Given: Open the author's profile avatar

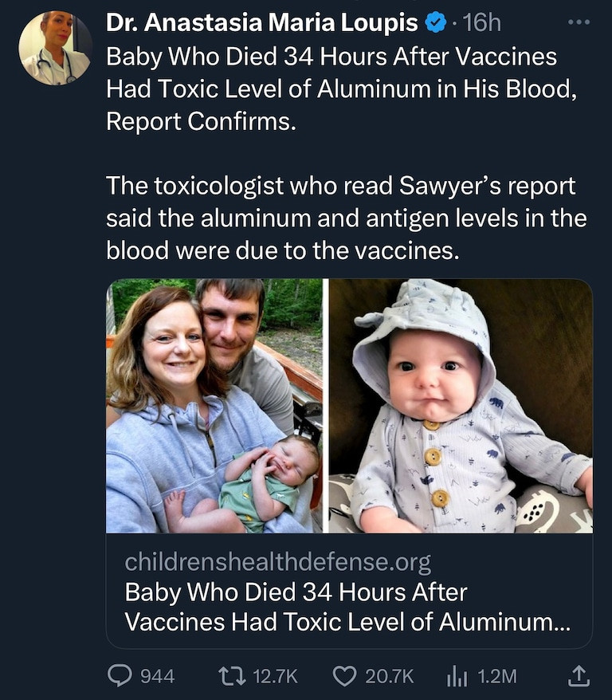Looking at the screenshot, I should (55, 48).
